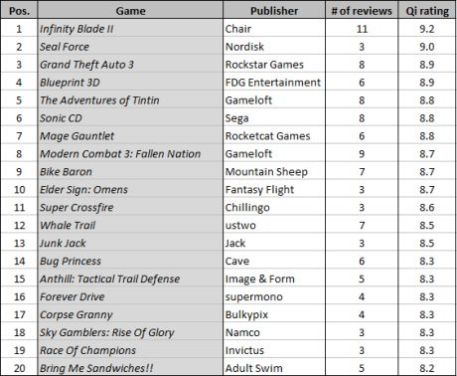Click the 9.2 Qi rating cell

click(427, 28)
